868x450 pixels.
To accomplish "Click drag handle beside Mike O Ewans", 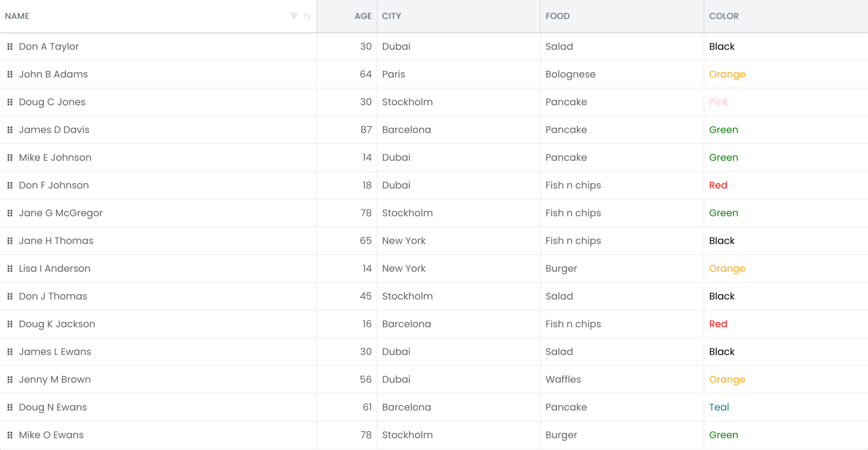I will (10, 435).
